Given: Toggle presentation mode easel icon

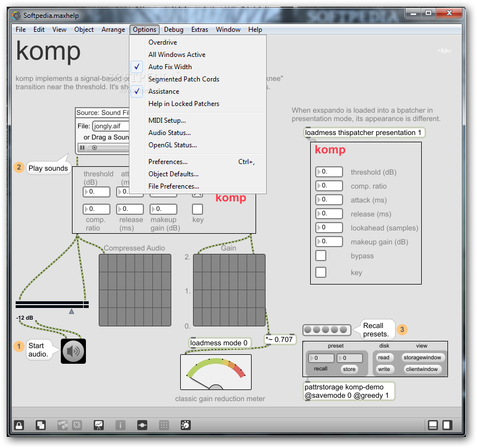Looking at the screenshot, I should 99,425.
